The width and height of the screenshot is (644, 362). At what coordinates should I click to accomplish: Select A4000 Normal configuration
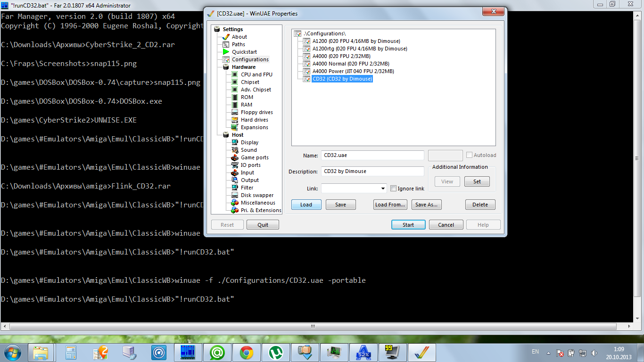pos(351,64)
